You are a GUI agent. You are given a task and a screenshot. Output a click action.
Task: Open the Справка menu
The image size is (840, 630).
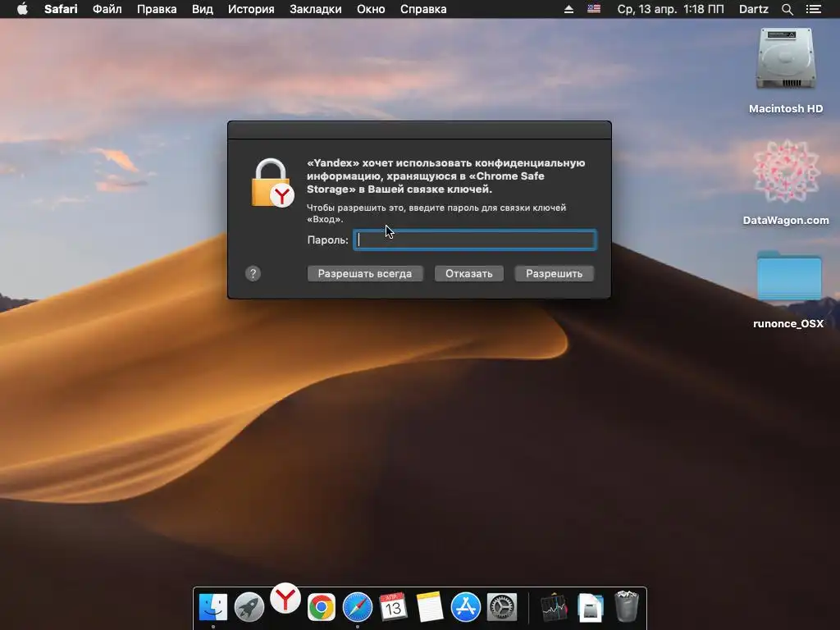pos(423,9)
